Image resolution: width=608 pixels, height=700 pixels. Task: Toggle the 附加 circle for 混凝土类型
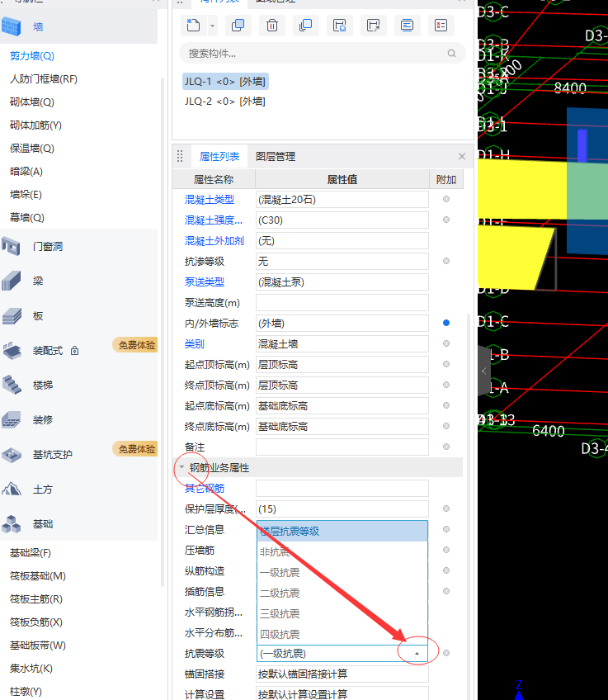446,199
